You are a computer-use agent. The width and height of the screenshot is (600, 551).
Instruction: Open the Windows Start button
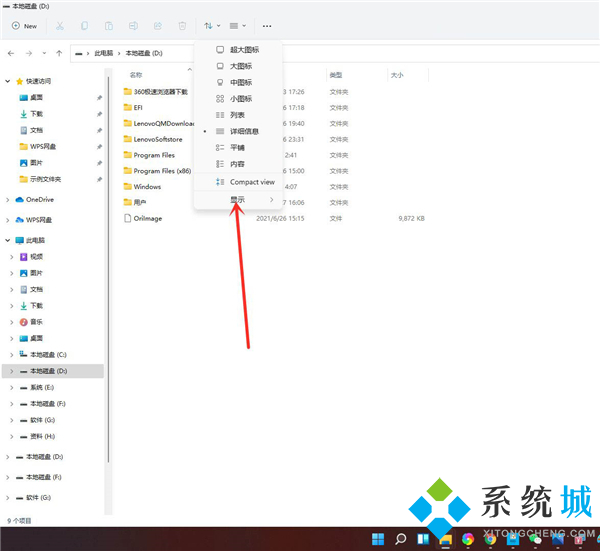click(x=378, y=539)
